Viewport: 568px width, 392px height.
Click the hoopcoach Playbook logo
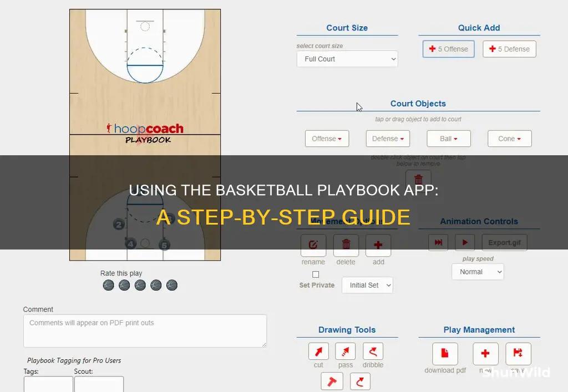146,133
